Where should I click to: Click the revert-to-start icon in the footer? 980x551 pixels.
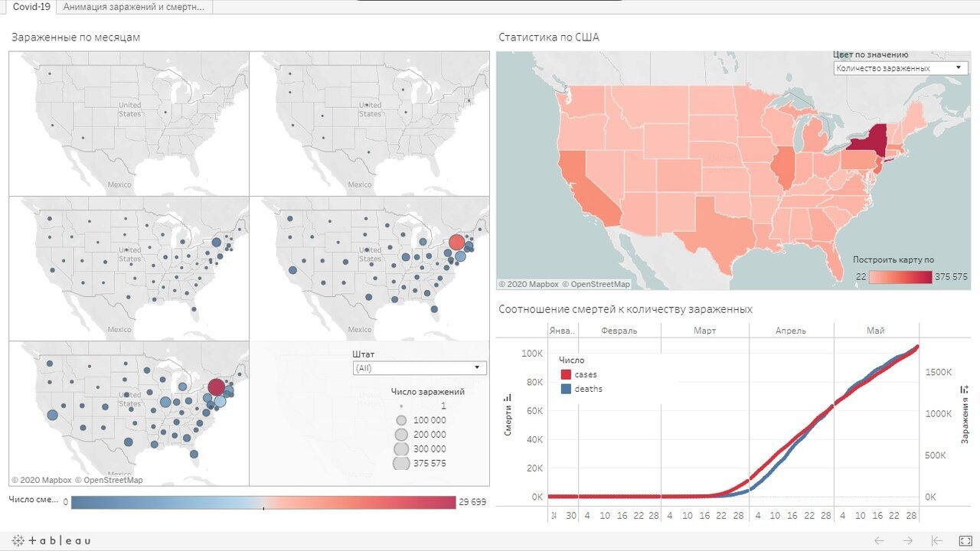pos(936,540)
